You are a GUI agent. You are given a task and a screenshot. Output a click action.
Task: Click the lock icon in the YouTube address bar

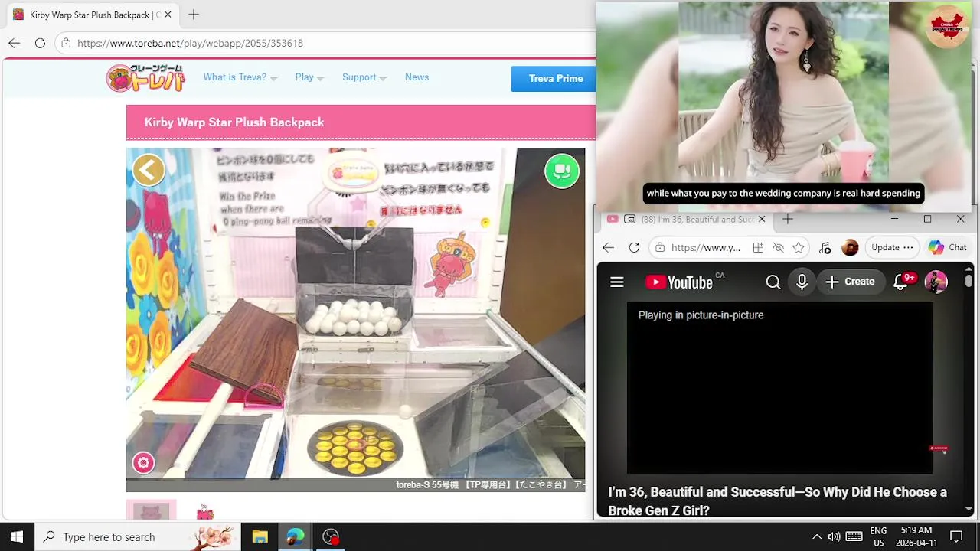pos(660,247)
